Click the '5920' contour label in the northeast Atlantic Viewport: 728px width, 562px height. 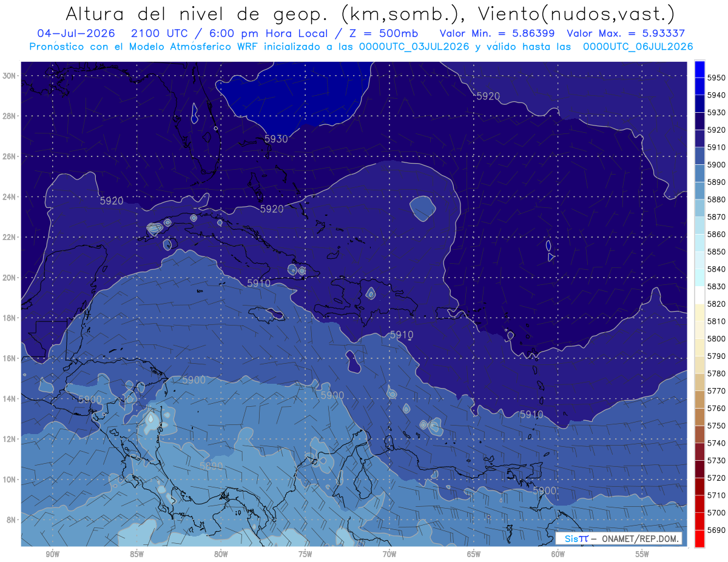[488, 96]
